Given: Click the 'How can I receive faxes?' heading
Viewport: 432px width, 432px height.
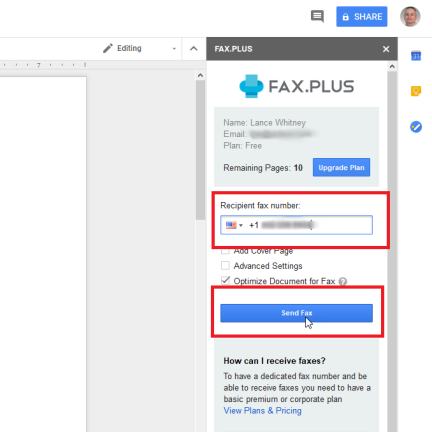Looking at the screenshot, I should 274,361.
